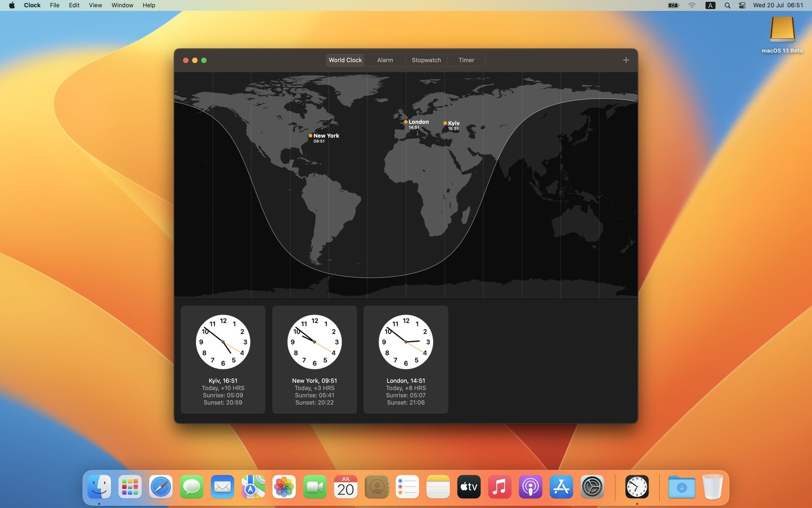Click 'Today, +8 HRS' text
The width and height of the screenshot is (812, 508).
tap(405, 388)
